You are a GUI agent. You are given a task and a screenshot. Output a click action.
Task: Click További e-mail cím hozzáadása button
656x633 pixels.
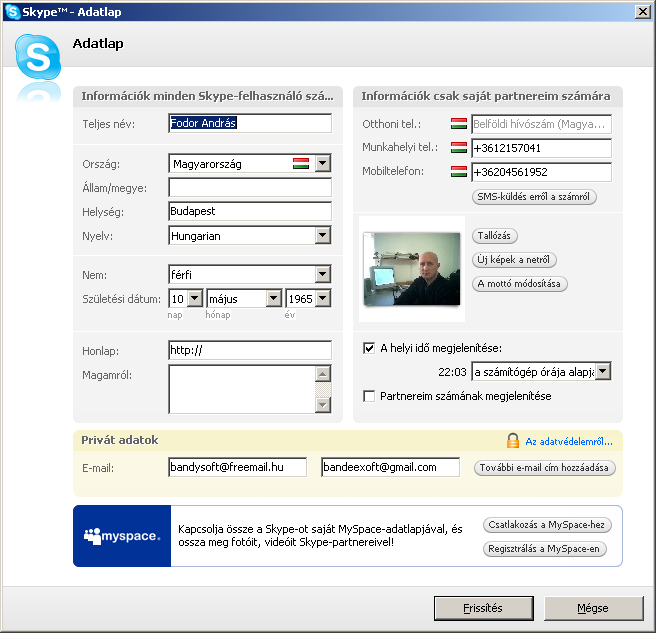(x=544, y=468)
